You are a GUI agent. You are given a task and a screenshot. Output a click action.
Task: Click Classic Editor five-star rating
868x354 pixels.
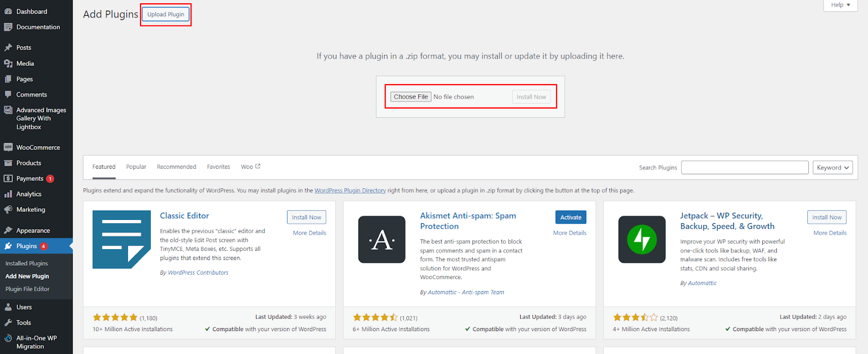coord(115,318)
